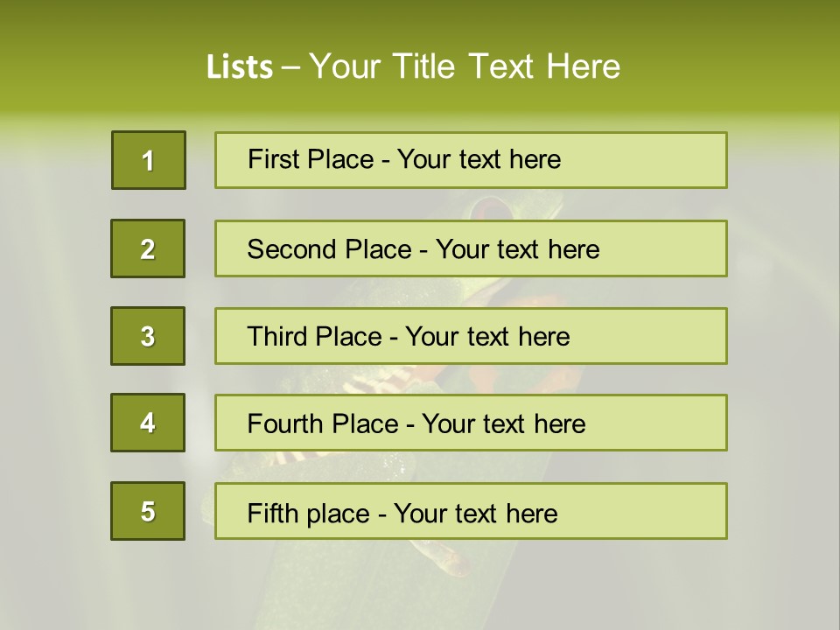Viewport: 840px width, 630px height.
Task: Click the word 'Third' in list
Action: pos(276,336)
